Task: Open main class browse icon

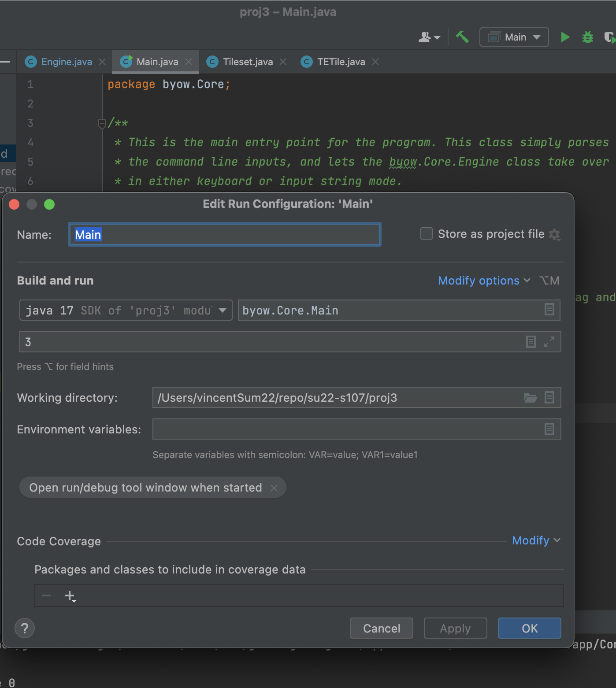Action: pos(549,310)
